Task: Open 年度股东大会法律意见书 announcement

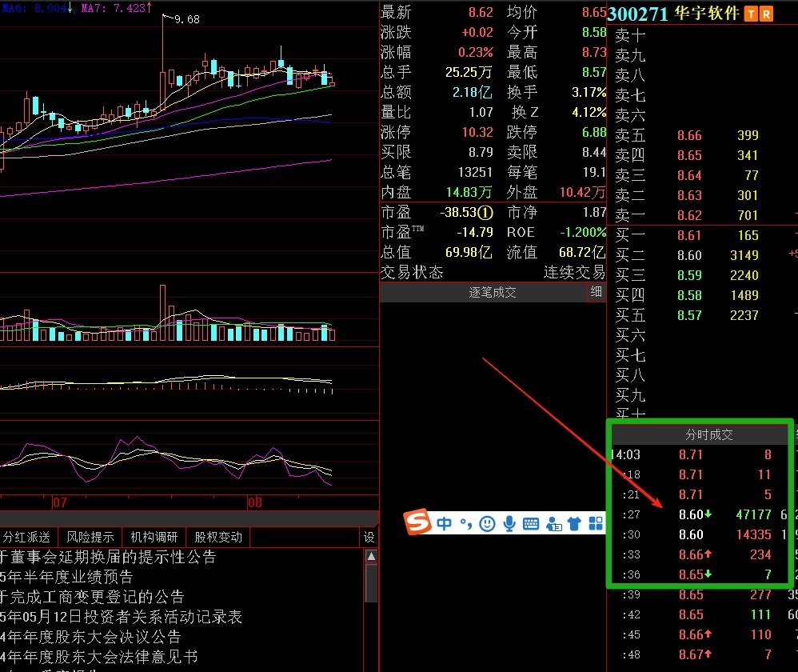Action: [x=99, y=657]
